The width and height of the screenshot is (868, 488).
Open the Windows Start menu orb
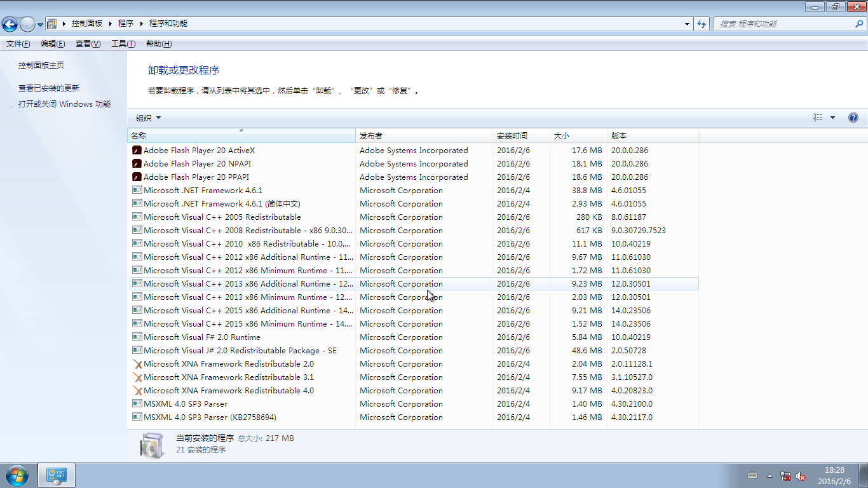click(17, 475)
